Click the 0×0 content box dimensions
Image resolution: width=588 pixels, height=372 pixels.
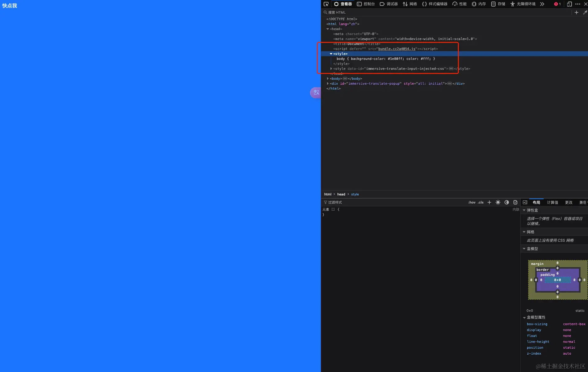click(558, 280)
